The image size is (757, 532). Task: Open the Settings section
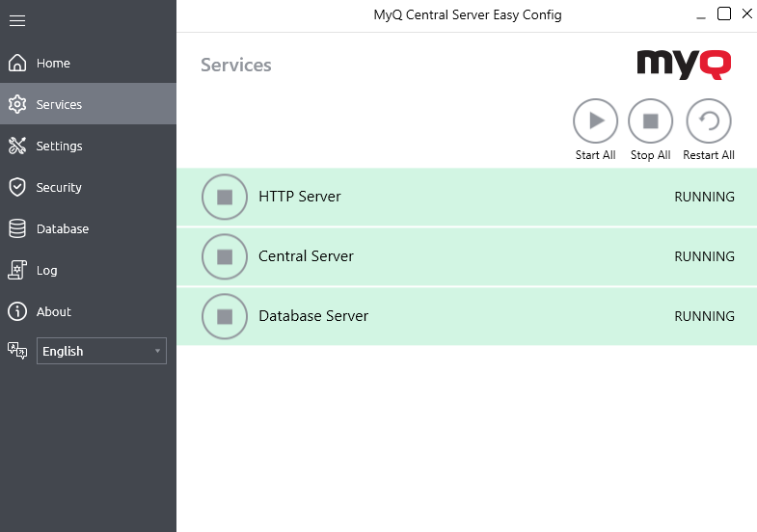pyautogui.click(x=59, y=146)
